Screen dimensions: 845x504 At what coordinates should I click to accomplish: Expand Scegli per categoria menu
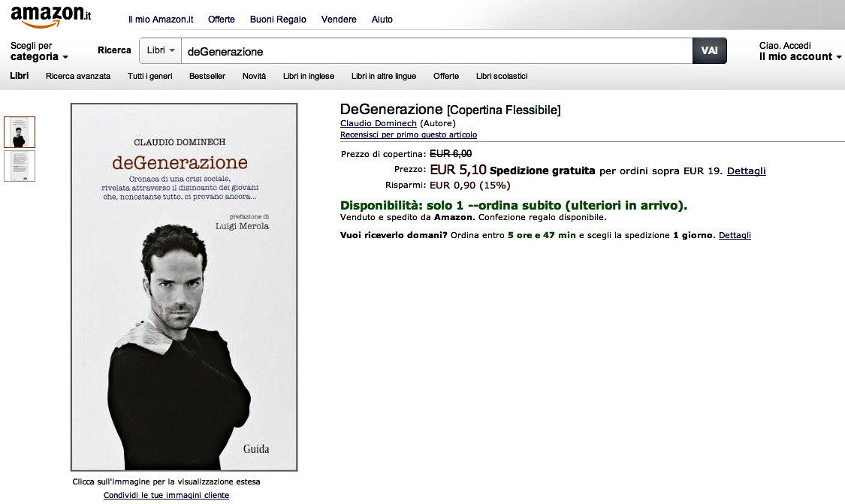click(x=39, y=51)
